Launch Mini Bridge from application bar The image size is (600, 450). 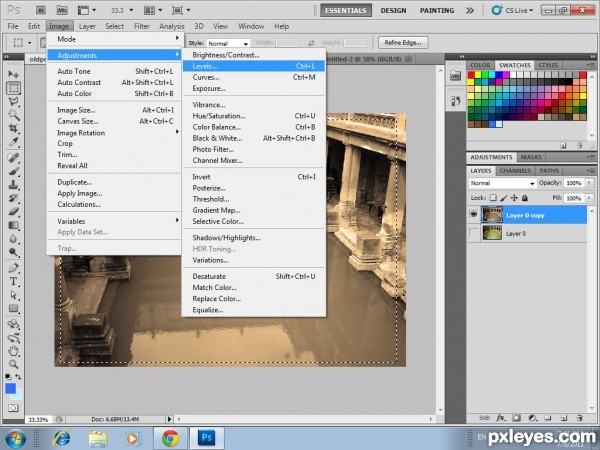coord(62,10)
